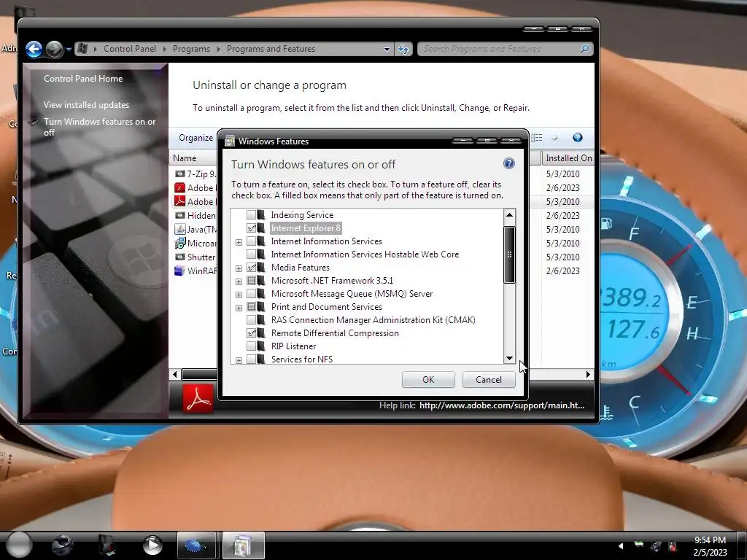Expand the Internet Information Services node
Image resolution: width=747 pixels, height=560 pixels.
point(239,242)
